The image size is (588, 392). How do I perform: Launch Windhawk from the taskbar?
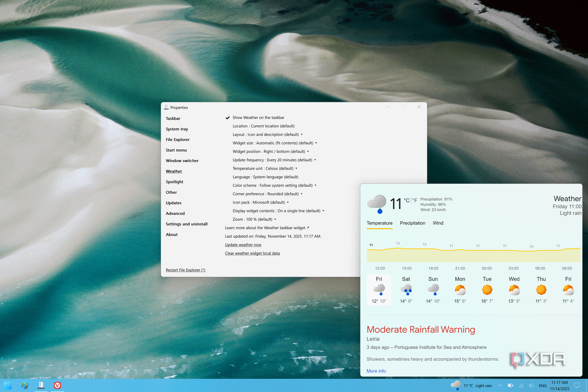41,385
